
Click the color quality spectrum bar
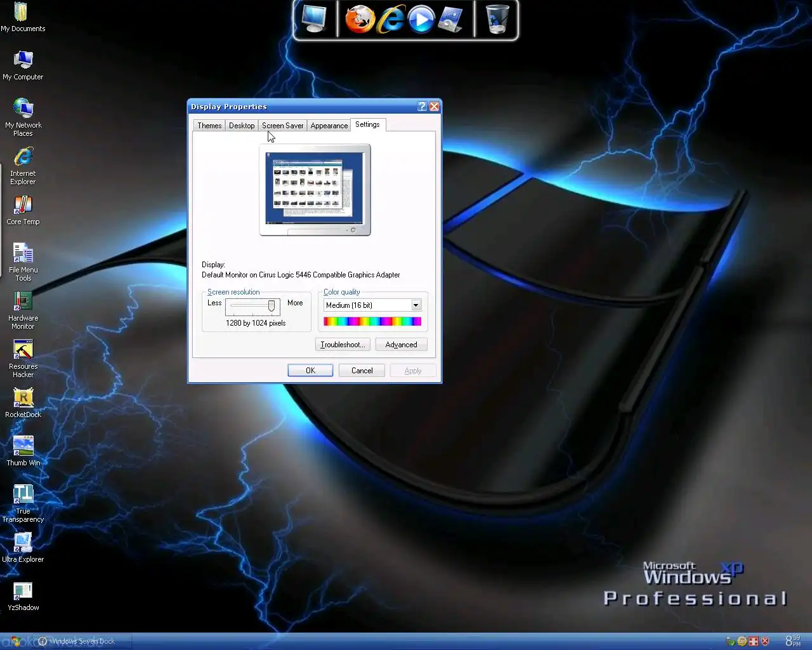[372, 321]
